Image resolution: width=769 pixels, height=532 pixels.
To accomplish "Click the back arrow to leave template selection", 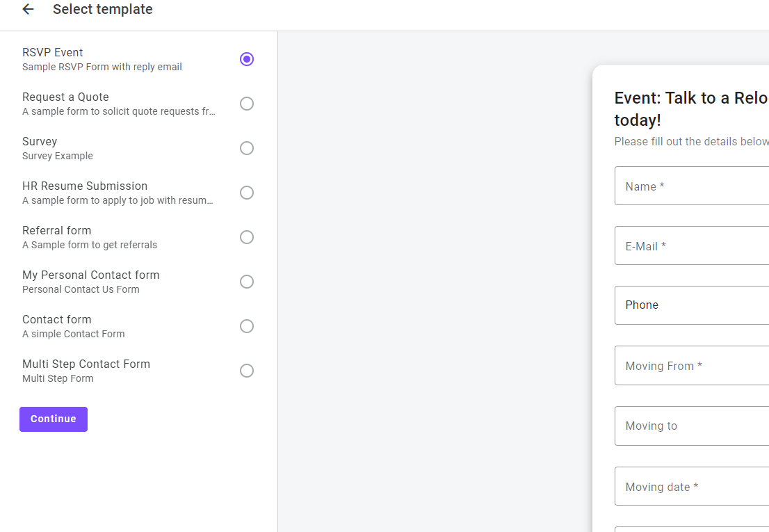I will point(27,9).
